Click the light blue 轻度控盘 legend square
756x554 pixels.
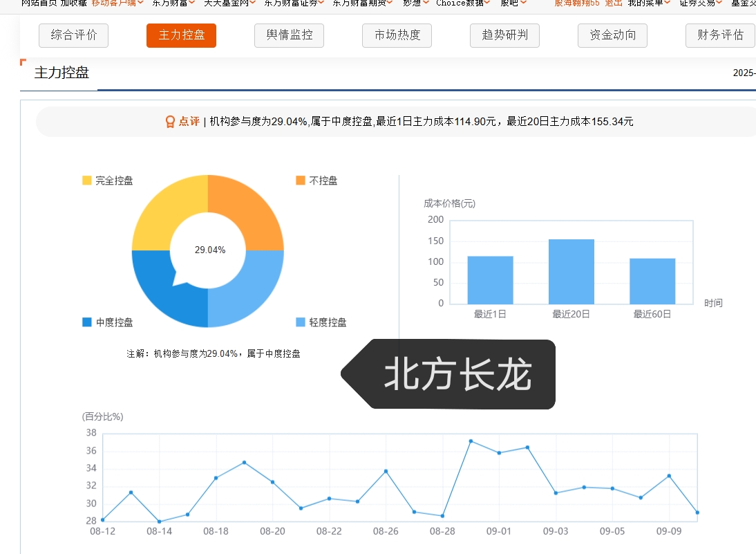click(x=301, y=322)
